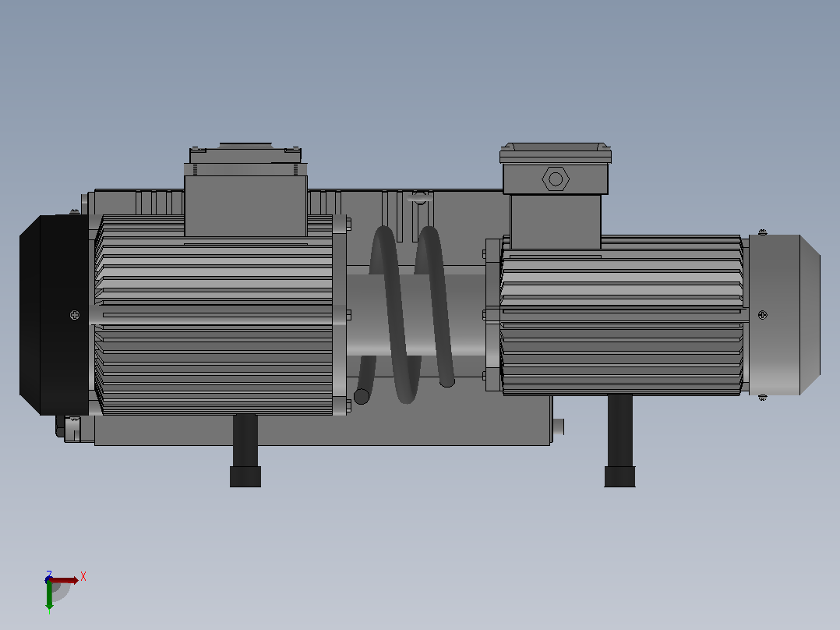Select the black fan cover on the left motor
Screen dimensions: 840x630
click(54, 315)
